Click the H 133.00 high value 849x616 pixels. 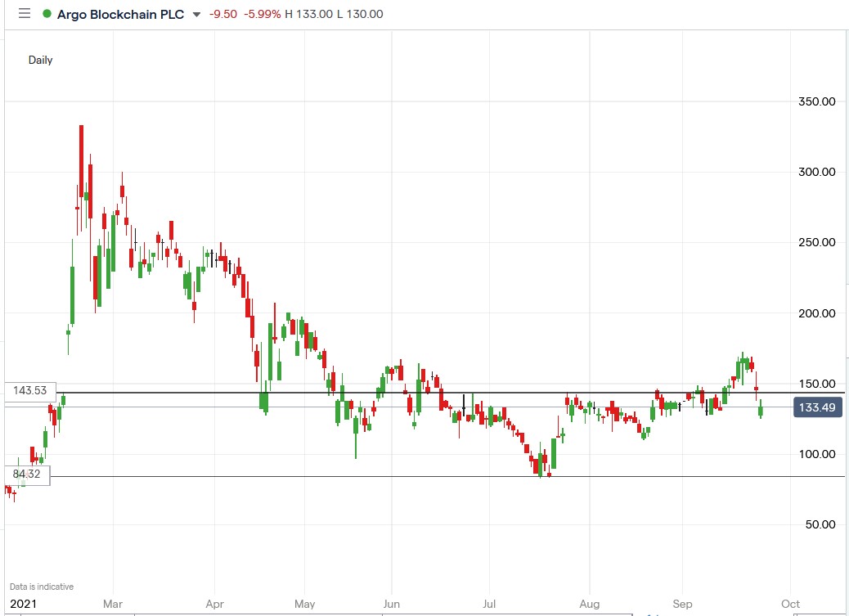tap(308, 14)
